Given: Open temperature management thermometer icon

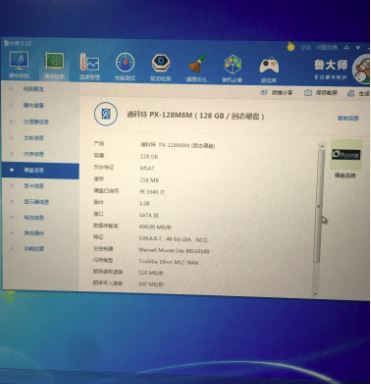Looking at the screenshot, I should (89, 63).
